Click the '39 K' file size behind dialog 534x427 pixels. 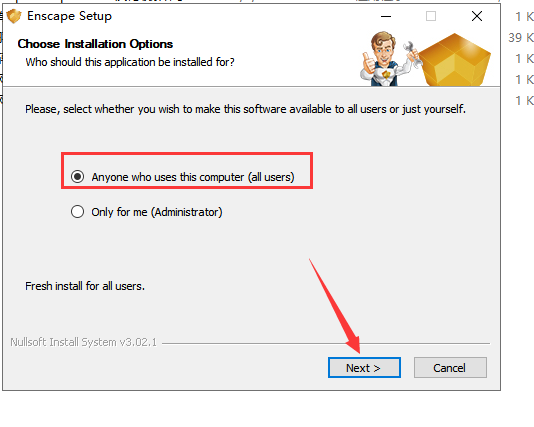521,37
